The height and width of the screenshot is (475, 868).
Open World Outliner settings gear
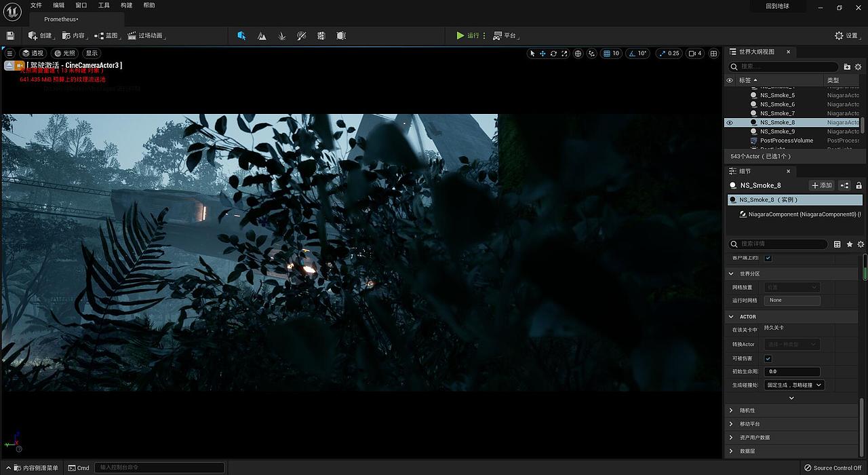click(x=858, y=66)
